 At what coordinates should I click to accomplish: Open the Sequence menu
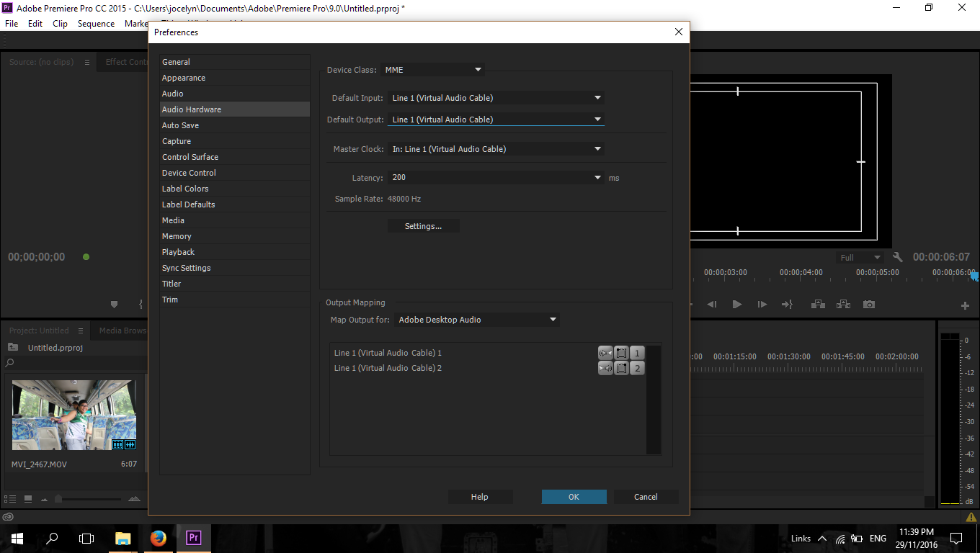pos(96,24)
